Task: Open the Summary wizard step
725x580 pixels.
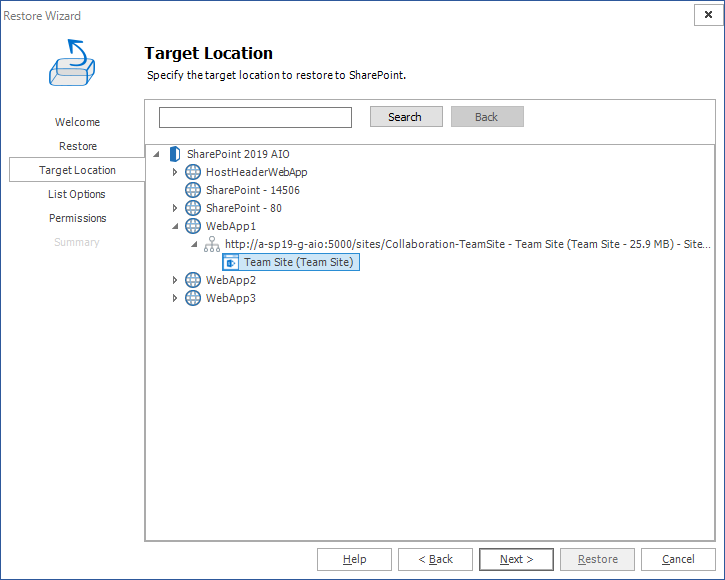Action: coord(77,242)
